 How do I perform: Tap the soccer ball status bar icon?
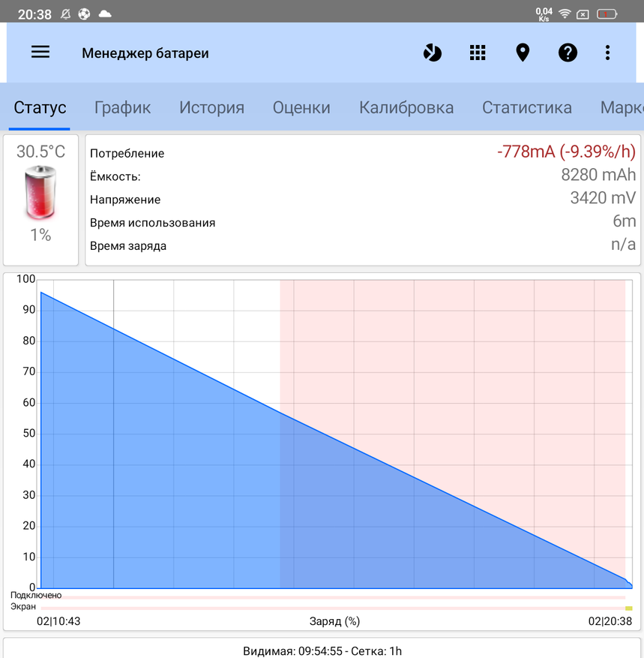84,14
